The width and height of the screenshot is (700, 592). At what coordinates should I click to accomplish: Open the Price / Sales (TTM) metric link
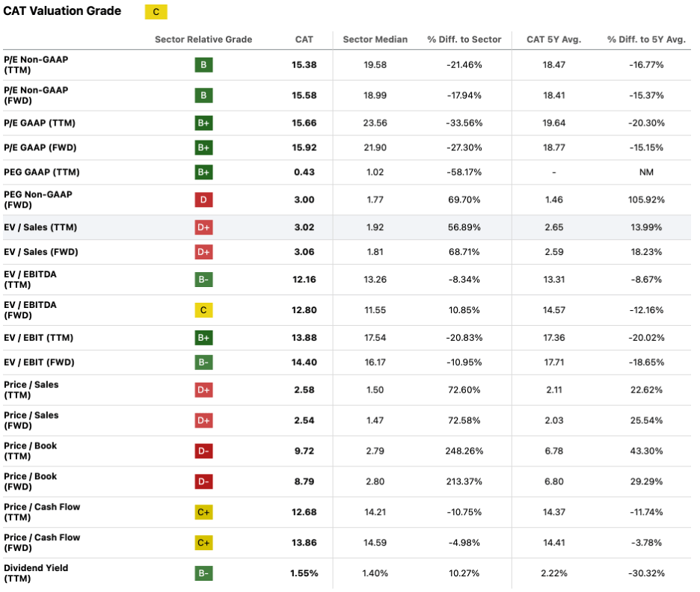coord(31,390)
